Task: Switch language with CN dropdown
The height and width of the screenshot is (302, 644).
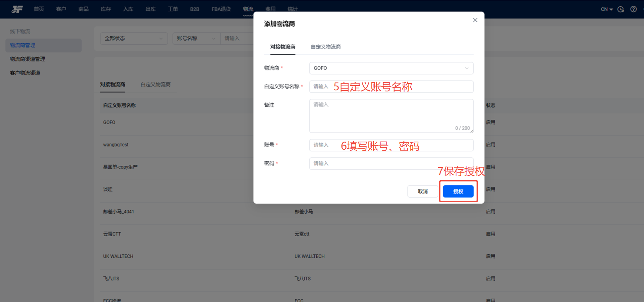Action: click(x=607, y=9)
